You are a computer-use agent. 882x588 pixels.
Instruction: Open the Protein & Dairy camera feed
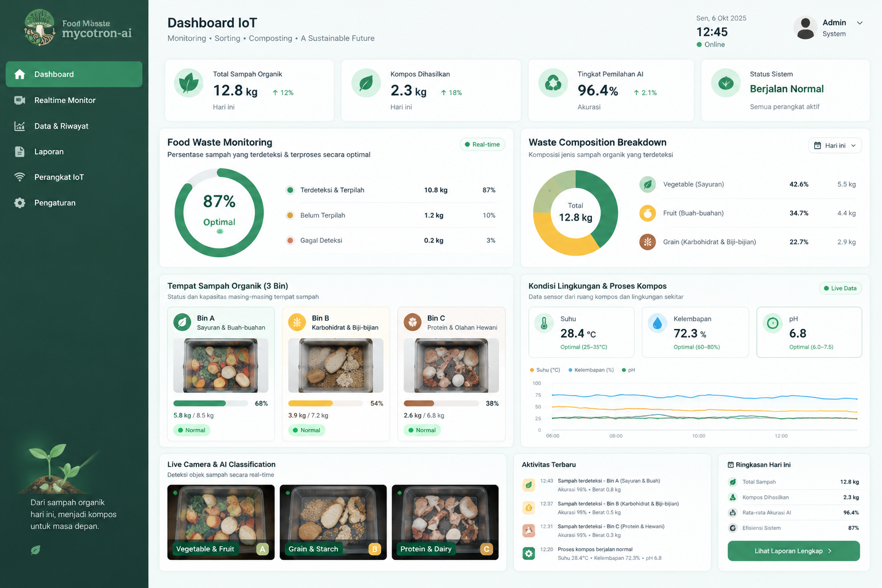tap(445, 523)
